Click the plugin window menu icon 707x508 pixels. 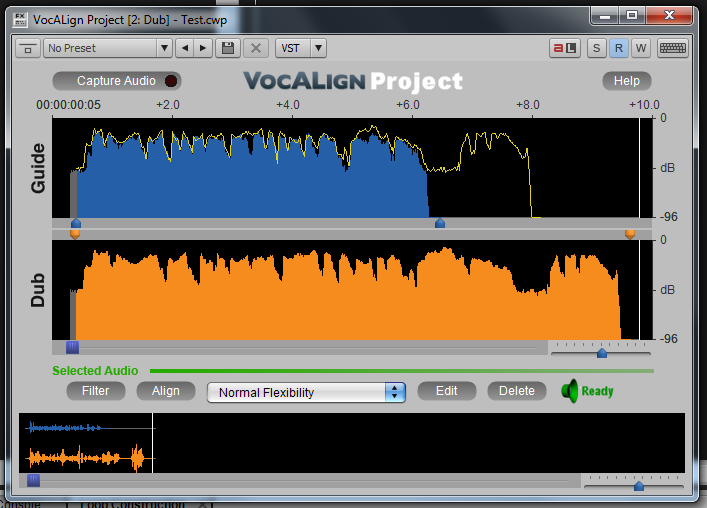[x=27, y=48]
